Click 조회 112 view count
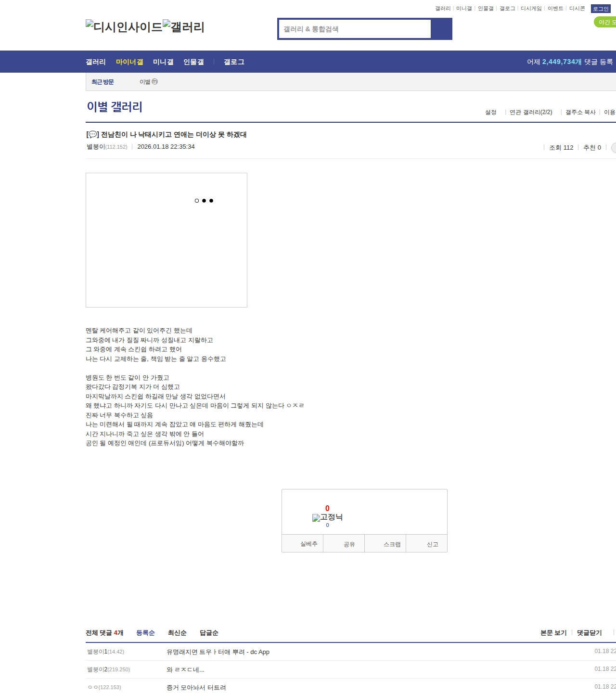 pos(561,148)
